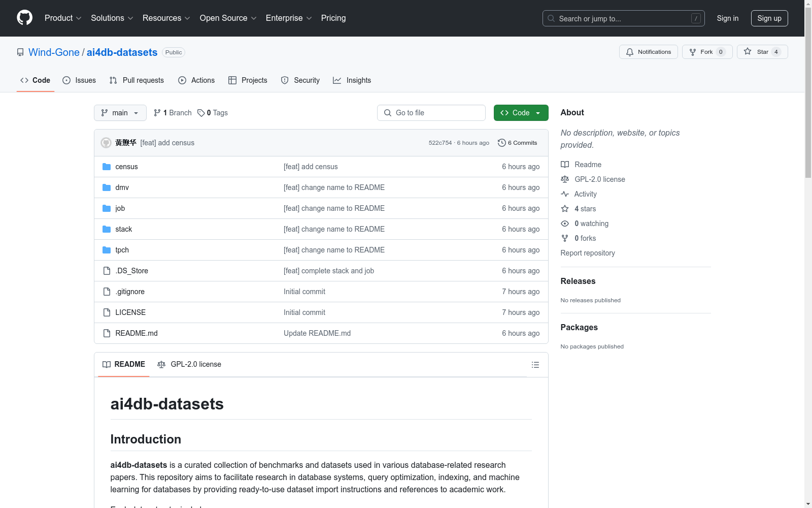Expand the green Code dropdown
The height and width of the screenshot is (508, 812).
click(521, 113)
